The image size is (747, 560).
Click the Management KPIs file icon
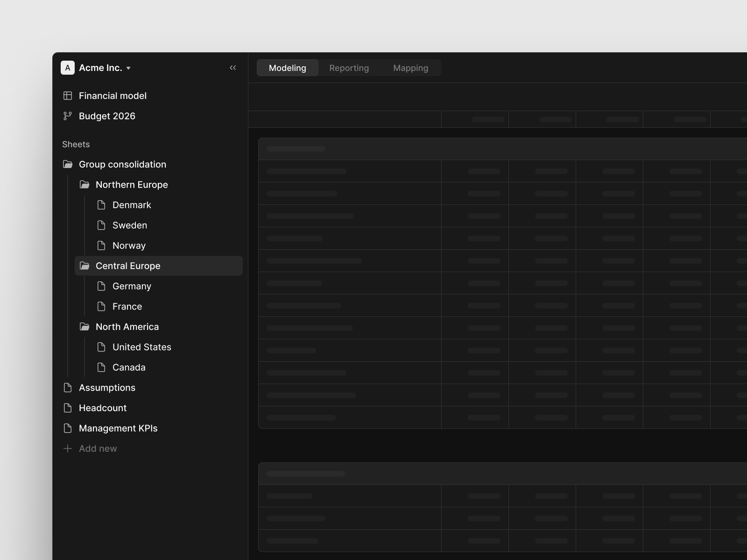pos(68,428)
